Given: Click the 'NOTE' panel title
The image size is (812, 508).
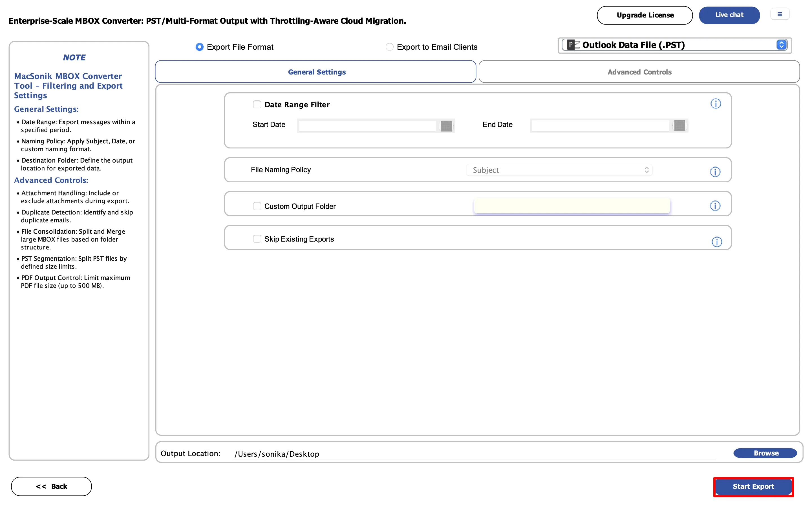Looking at the screenshot, I should (74, 58).
